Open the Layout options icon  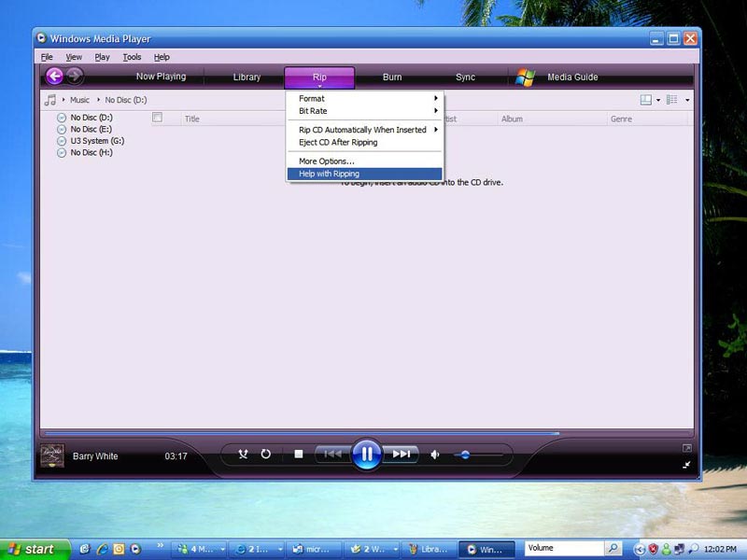click(x=646, y=100)
